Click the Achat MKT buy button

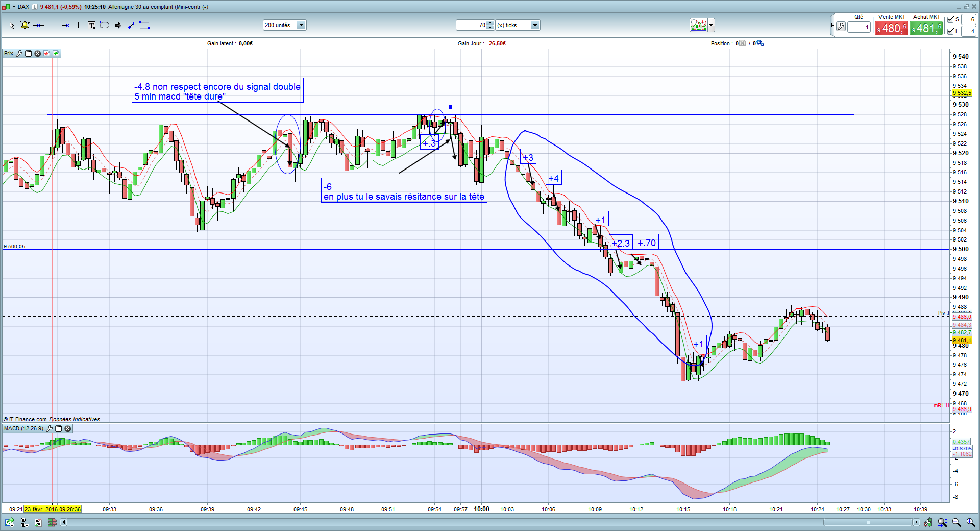(926, 28)
